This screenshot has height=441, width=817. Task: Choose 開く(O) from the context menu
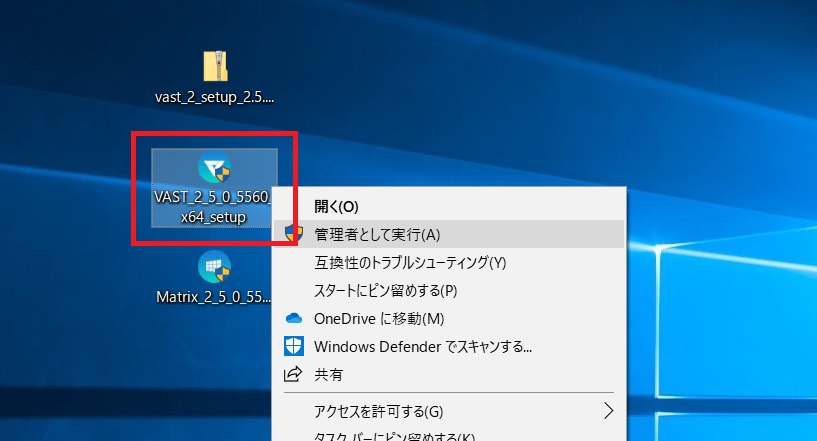click(x=449, y=206)
